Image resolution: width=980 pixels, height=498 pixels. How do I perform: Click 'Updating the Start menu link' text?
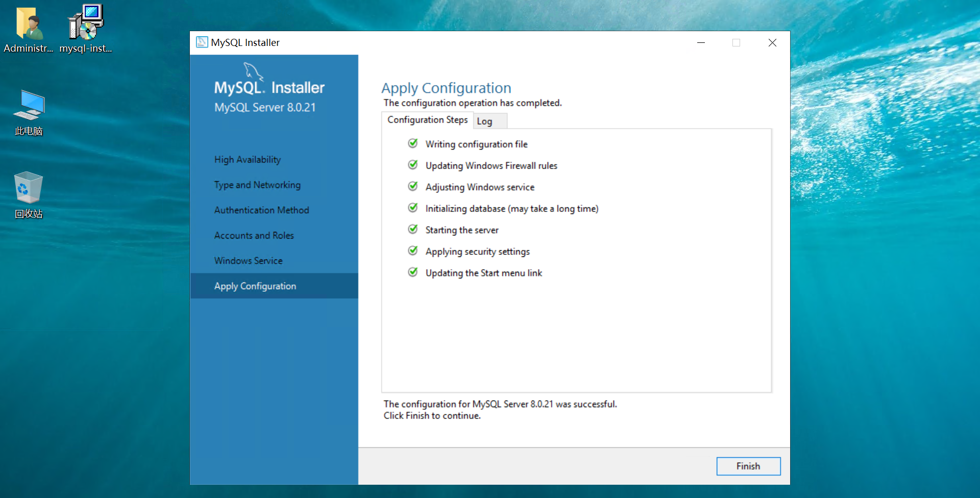tap(483, 273)
